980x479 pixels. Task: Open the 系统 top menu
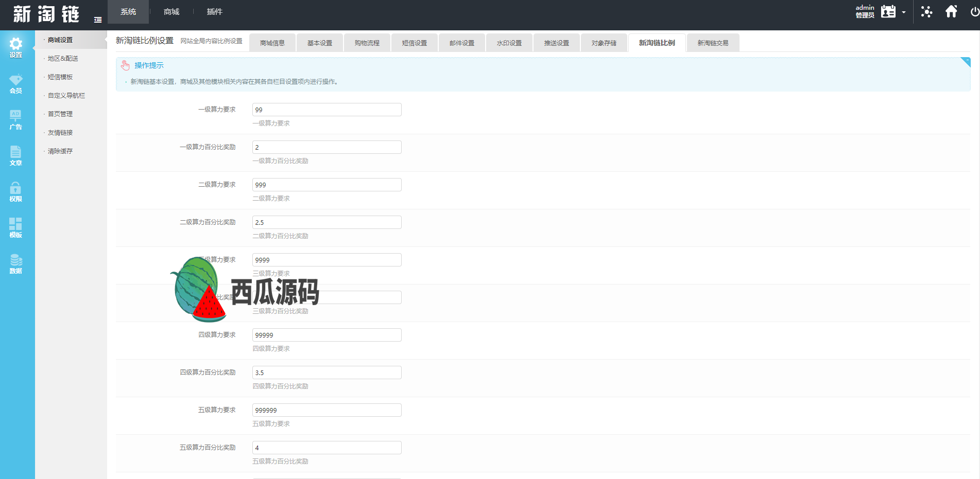(x=128, y=12)
